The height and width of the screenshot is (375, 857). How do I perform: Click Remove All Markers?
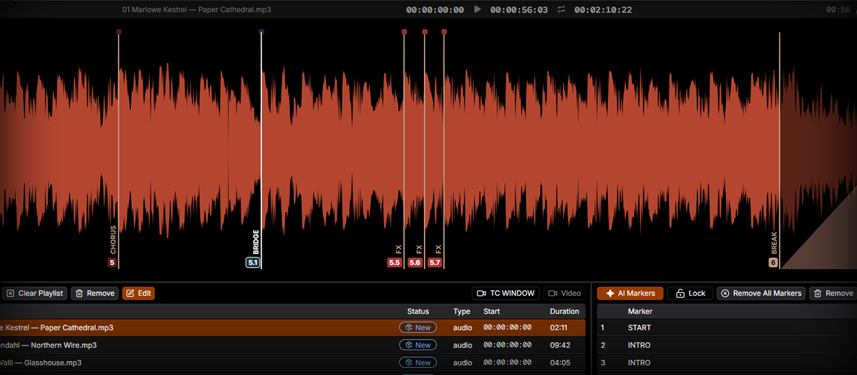coord(761,294)
